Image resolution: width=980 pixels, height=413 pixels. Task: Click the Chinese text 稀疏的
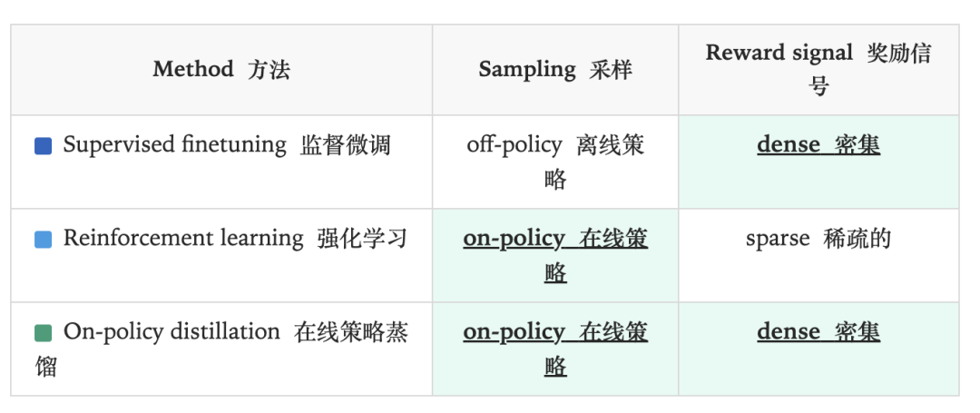tap(857, 239)
